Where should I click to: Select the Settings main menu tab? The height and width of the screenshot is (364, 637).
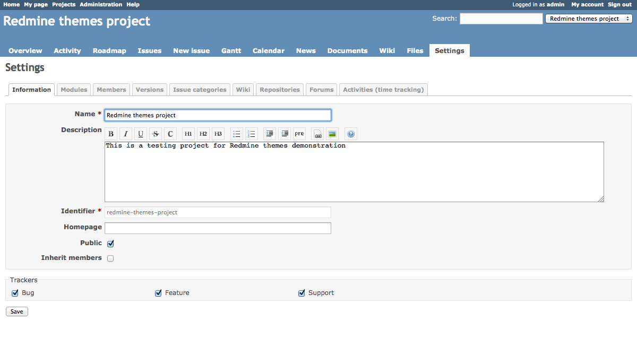point(450,51)
